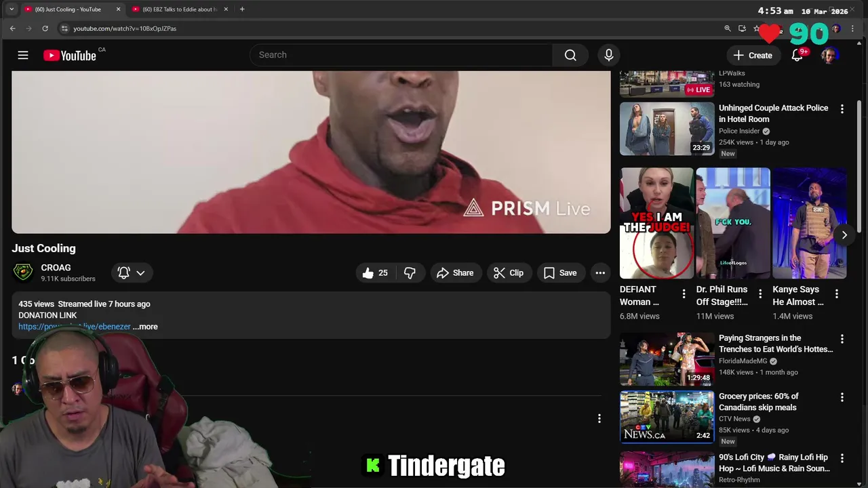Image resolution: width=868 pixels, height=488 pixels.
Task: Open the Kanye Says He Almost short thumbnail
Action: point(810,223)
